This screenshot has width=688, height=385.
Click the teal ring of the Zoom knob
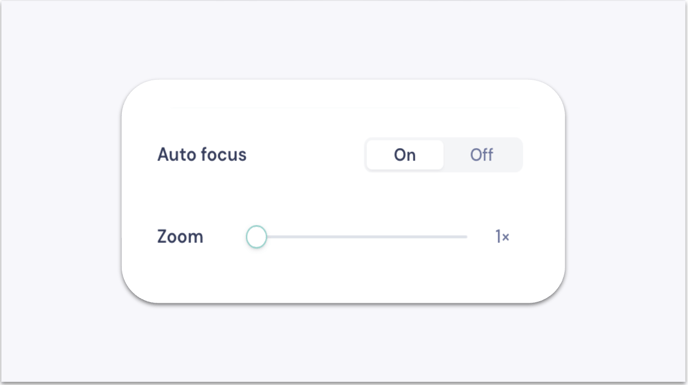tap(247, 237)
